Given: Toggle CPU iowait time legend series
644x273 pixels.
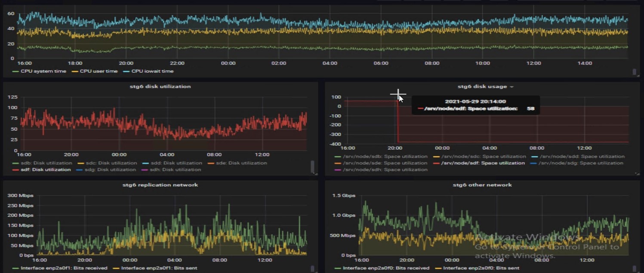Looking at the screenshot, I should pyautogui.click(x=148, y=71).
